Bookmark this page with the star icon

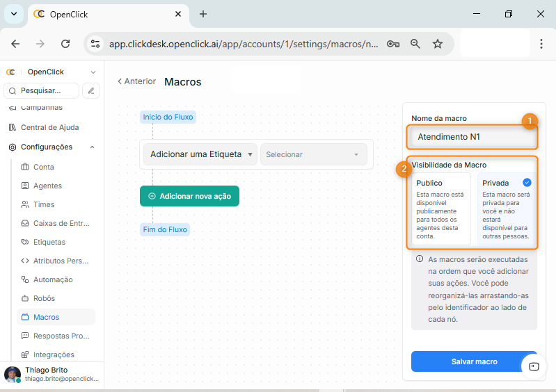(x=438, y=44)
